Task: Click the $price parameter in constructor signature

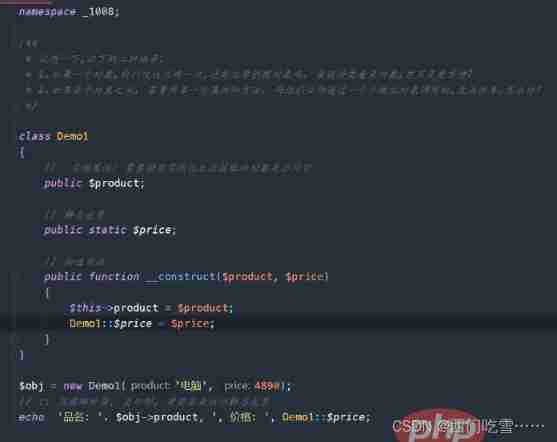Action: click(305, 276)
